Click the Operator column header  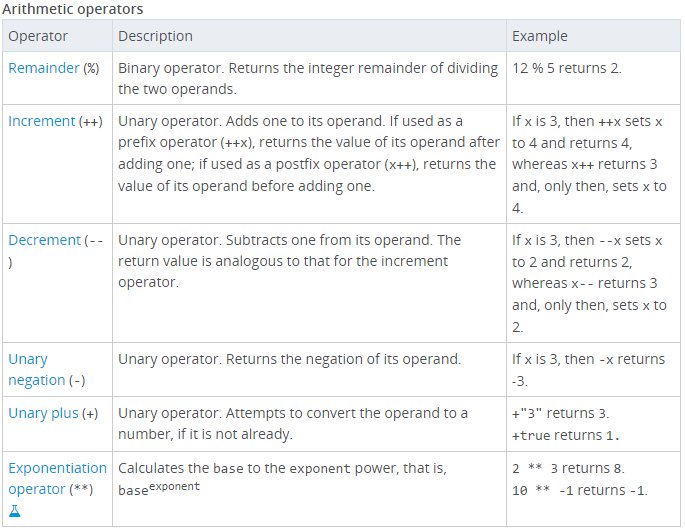pyautogui.click(x=38, y=36)
